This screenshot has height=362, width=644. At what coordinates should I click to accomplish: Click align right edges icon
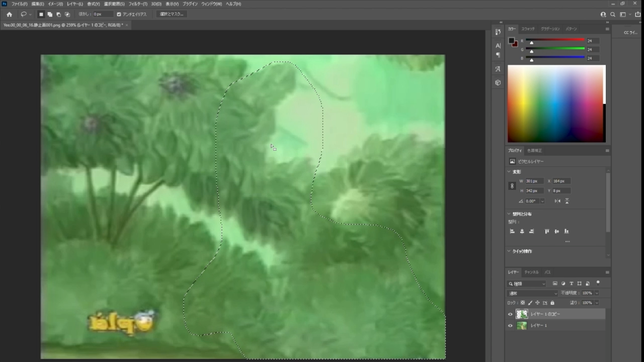tap(532, 231)
